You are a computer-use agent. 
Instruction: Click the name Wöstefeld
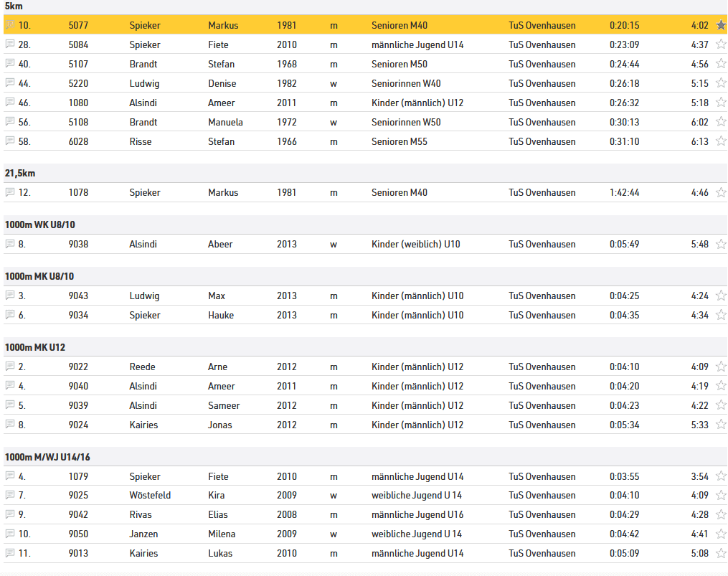click(x=150, y=495)
